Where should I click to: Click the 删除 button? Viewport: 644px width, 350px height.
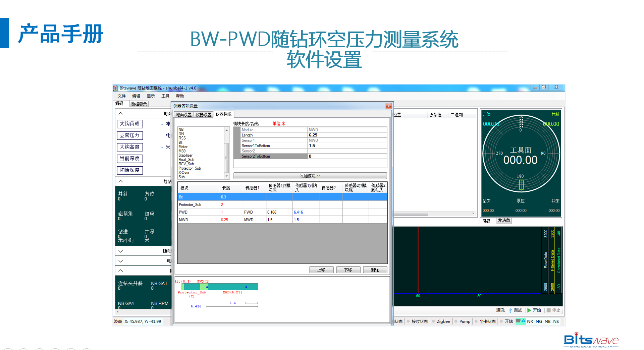375,270
